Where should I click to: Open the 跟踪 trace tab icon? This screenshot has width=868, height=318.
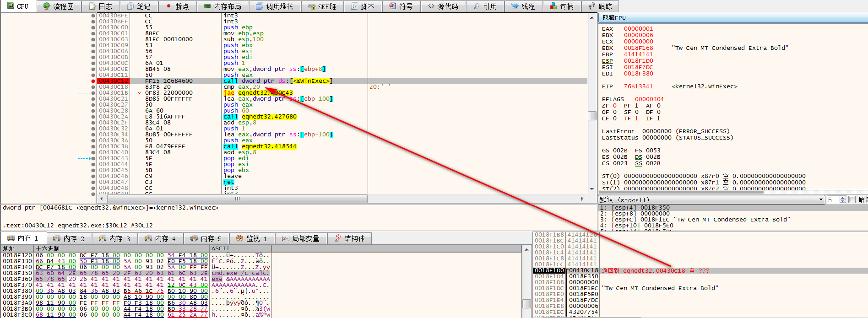tap(591, 6)
